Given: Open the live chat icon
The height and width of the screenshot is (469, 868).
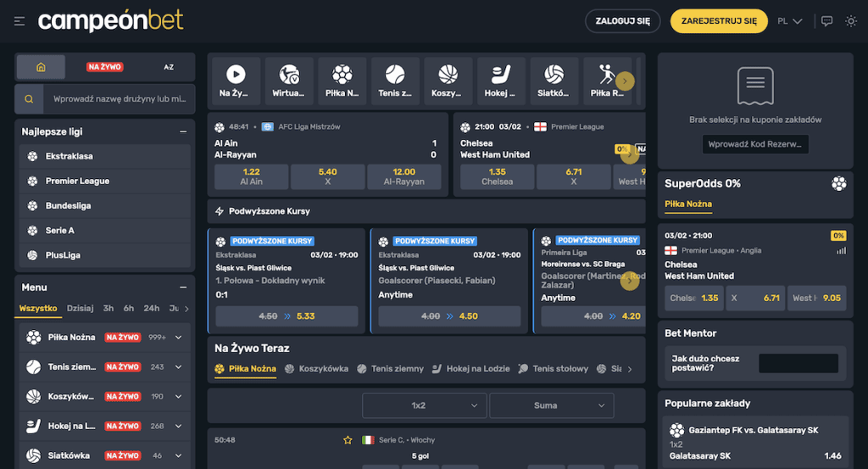Looking at the screenshot, I should coord(826,21).
